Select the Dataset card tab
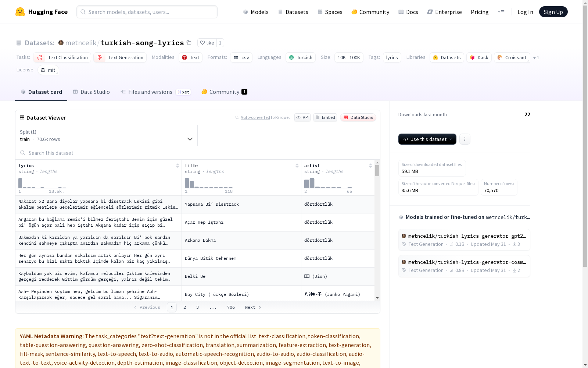588x368 pixels. [41, 92]
